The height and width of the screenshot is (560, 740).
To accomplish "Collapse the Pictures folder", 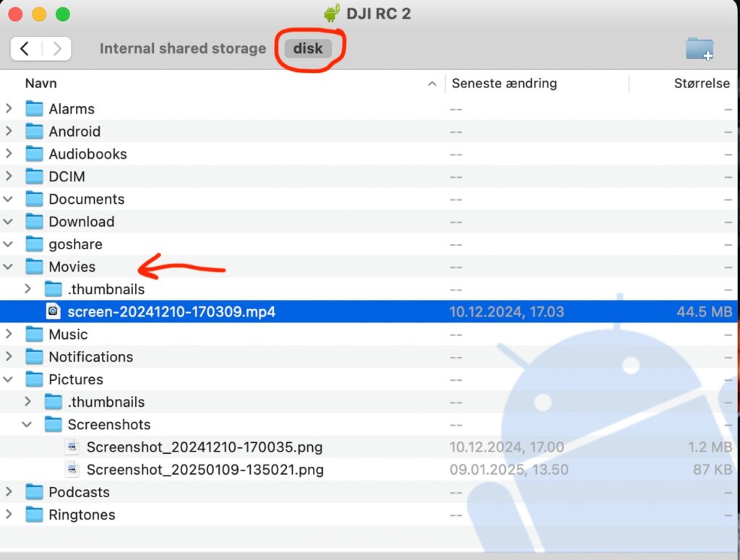I will tap(9, 380).
